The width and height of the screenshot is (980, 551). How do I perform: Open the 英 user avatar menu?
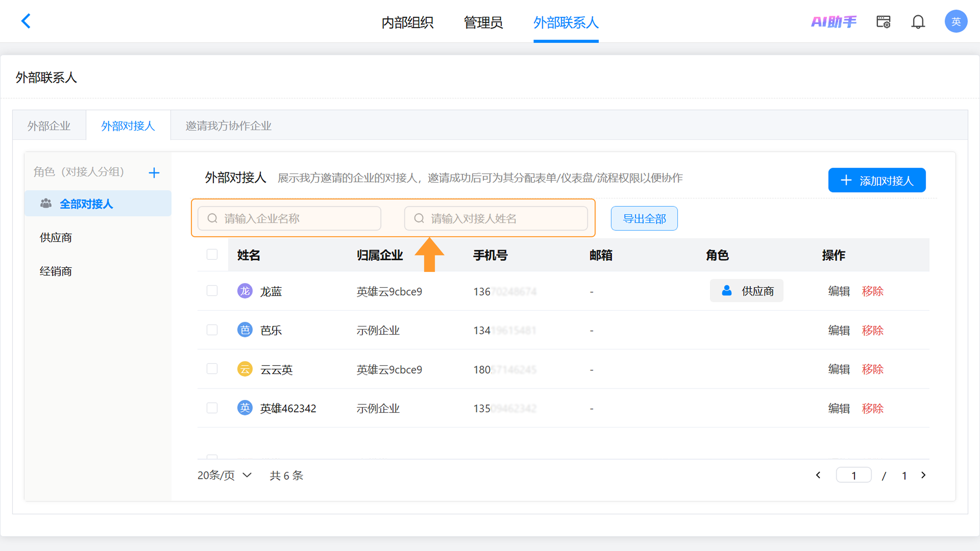tap(956, 21)
